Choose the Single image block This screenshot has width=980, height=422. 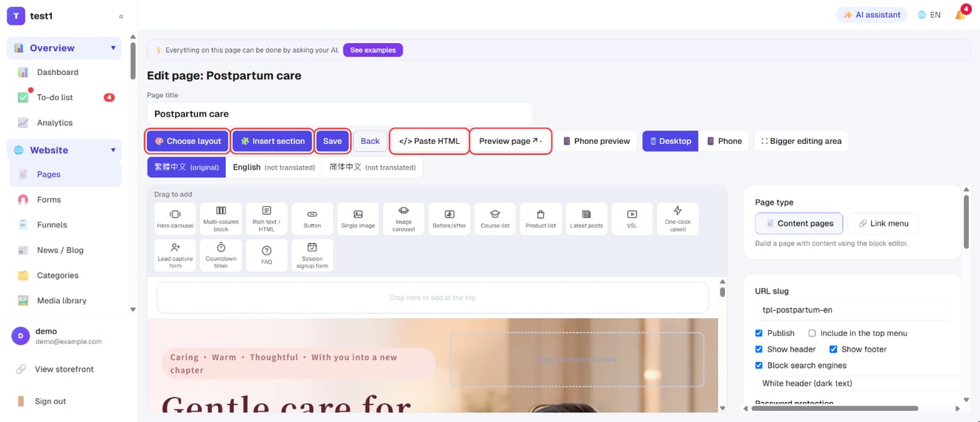[358, 219]
